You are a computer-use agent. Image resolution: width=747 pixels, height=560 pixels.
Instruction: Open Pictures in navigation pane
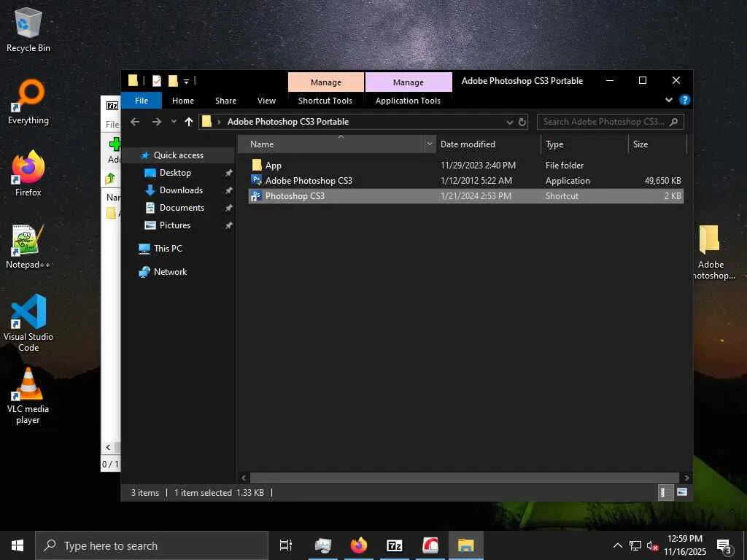(x=175, y=225)
